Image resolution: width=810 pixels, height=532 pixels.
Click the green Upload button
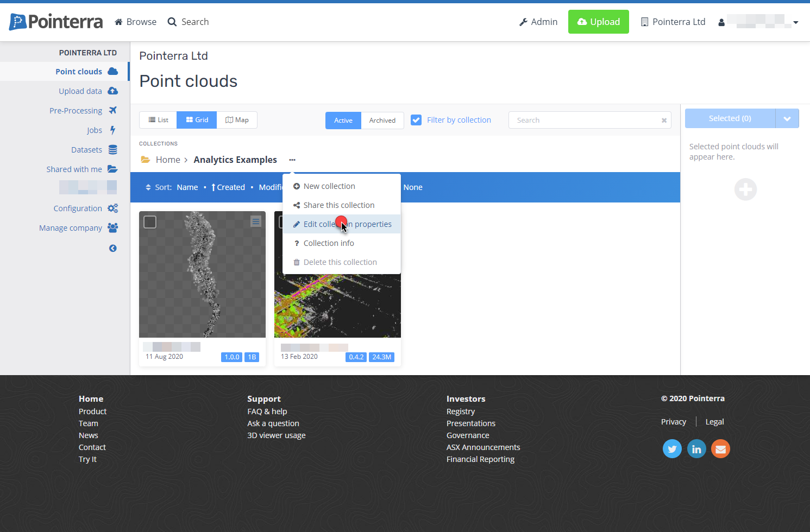(599, 22)
